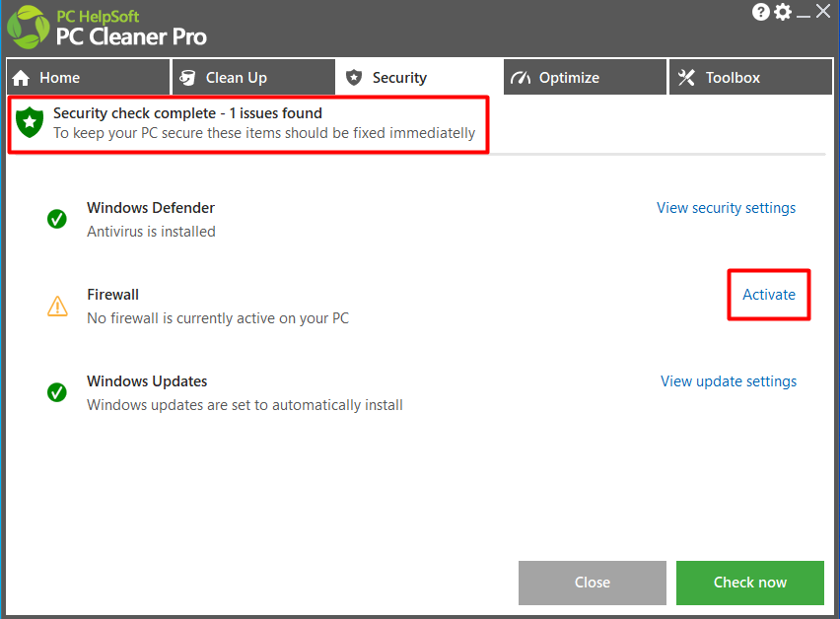Click the green checkmark beside Windows Updates

coord(57,392)
